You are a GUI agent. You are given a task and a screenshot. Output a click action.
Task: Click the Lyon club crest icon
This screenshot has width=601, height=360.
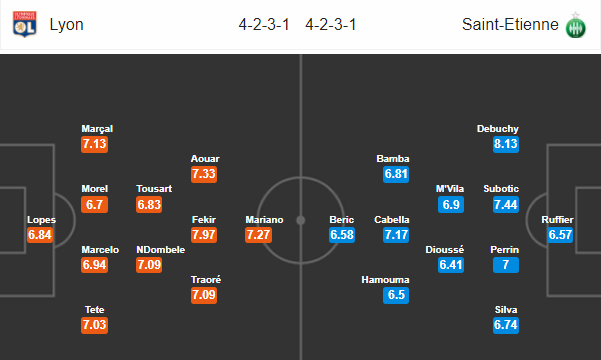click(x=25, y=24)
